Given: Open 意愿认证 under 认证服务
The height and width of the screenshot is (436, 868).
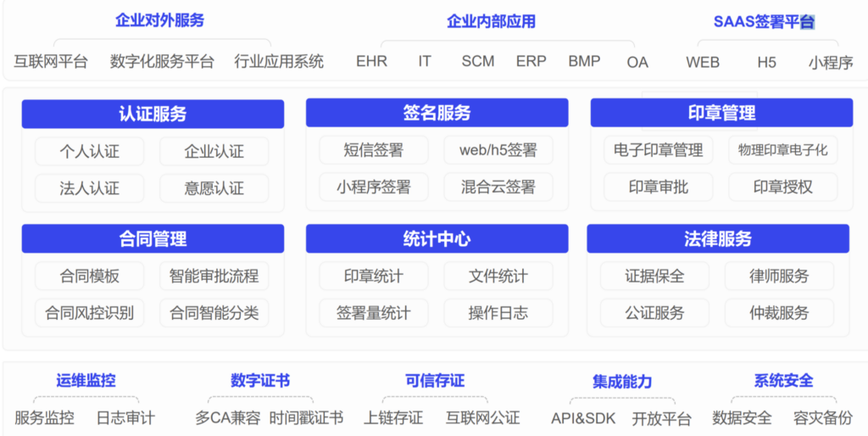Looking at the screenshot, I should click(x=214, y=188).
